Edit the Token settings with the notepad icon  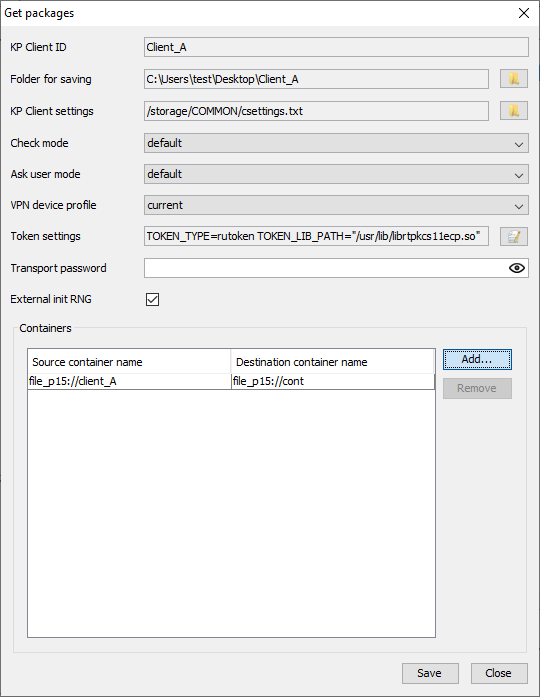514,236
